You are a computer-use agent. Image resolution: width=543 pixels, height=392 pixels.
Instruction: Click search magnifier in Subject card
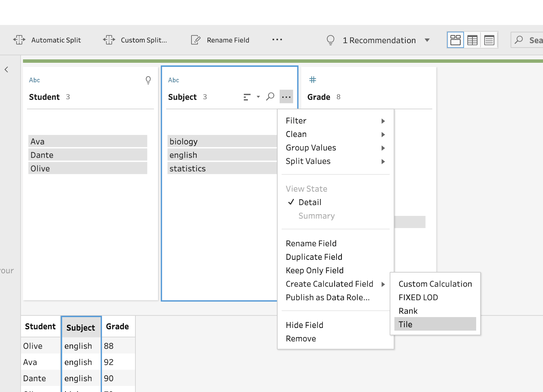tap(270, 97)
